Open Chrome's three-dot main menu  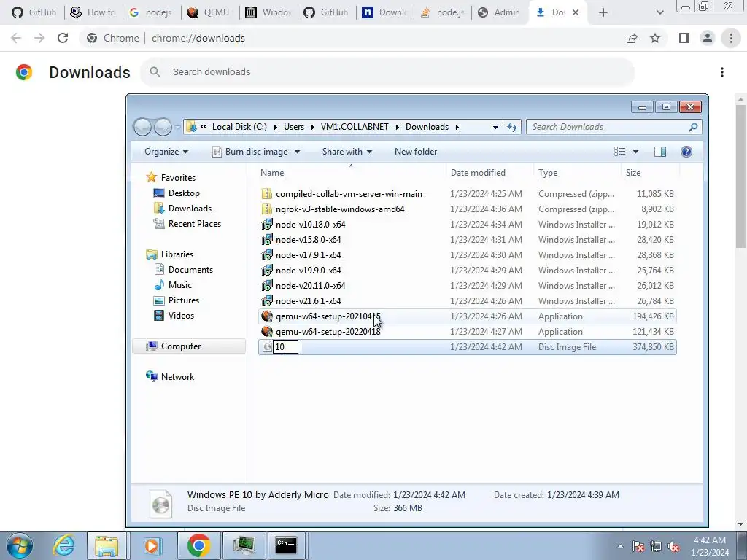coord(731,38)
